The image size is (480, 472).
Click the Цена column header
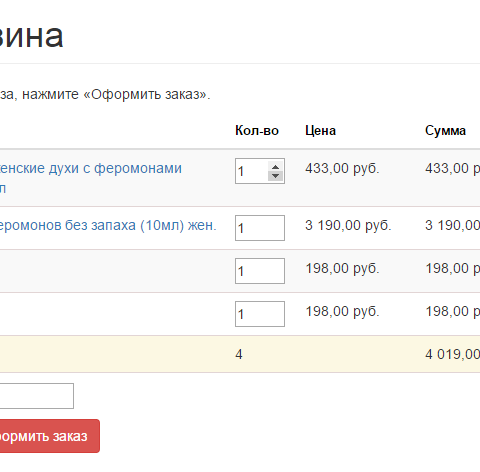tap(320, 131)
